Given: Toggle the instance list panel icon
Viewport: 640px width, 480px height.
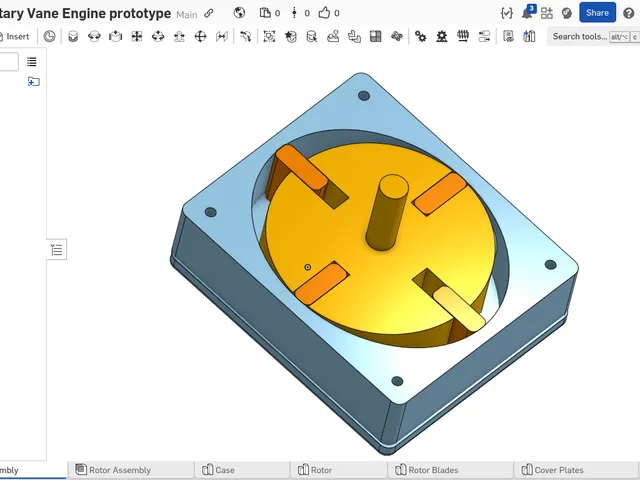Looking at the screenshot, I should point(56,249).
